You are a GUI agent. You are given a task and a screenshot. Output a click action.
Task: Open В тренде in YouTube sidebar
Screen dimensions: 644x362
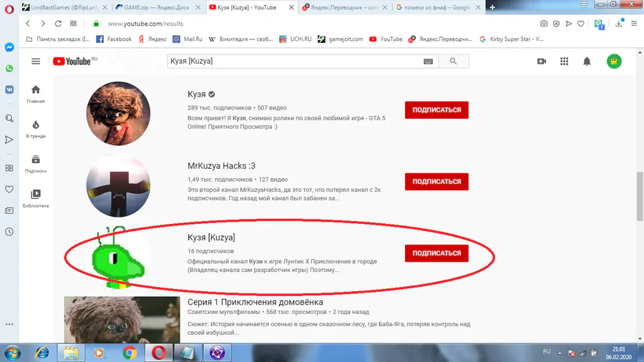(36, 129)
